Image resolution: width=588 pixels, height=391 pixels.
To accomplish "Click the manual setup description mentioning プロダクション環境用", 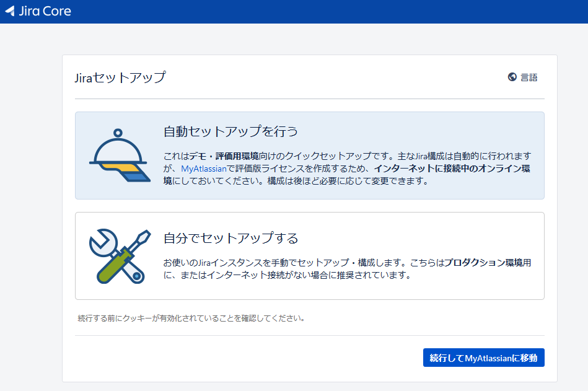I will click(x=347, y=269).
